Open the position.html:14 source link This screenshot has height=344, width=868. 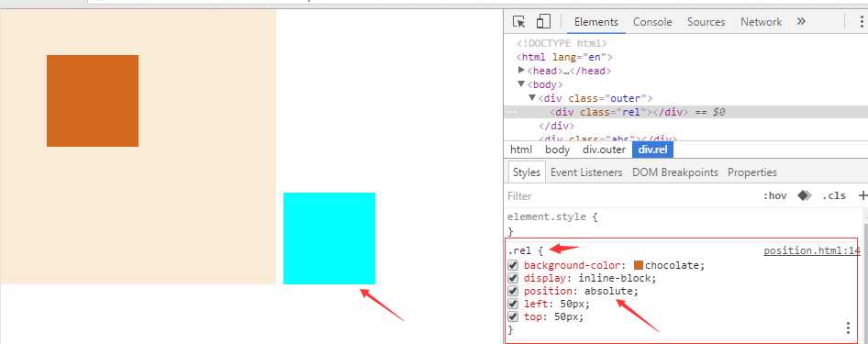coord(811,250)
